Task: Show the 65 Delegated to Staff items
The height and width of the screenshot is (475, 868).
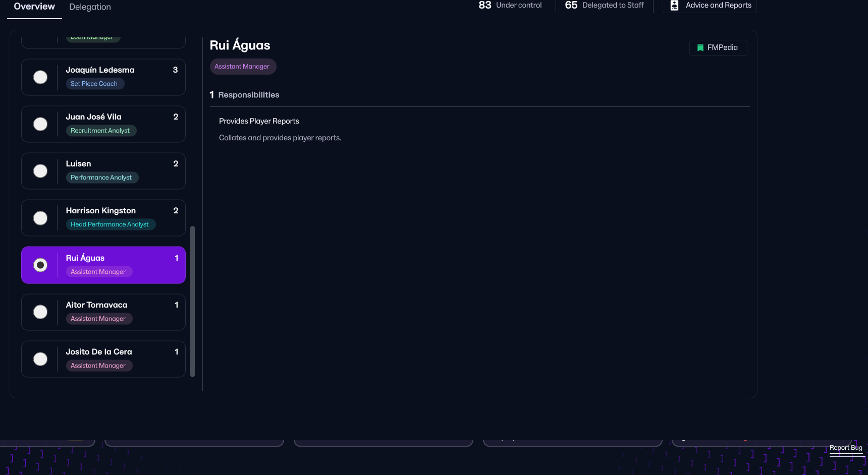Action: 604,5
